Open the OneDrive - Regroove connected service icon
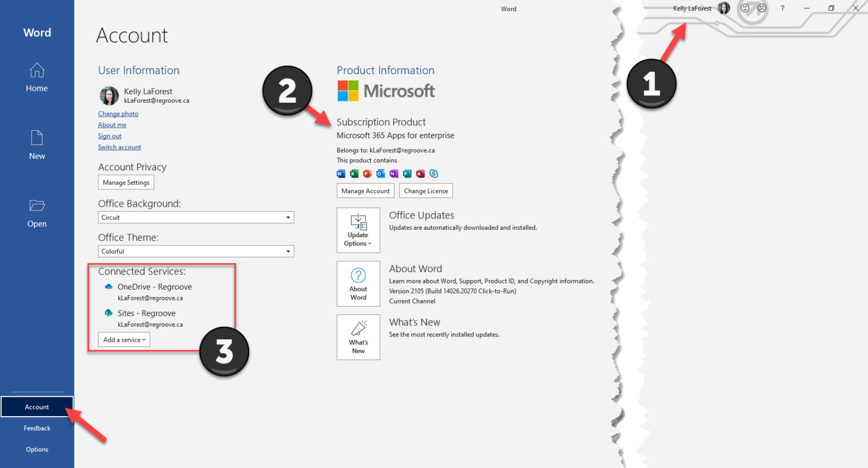868x468 pixels. (108, 287)
